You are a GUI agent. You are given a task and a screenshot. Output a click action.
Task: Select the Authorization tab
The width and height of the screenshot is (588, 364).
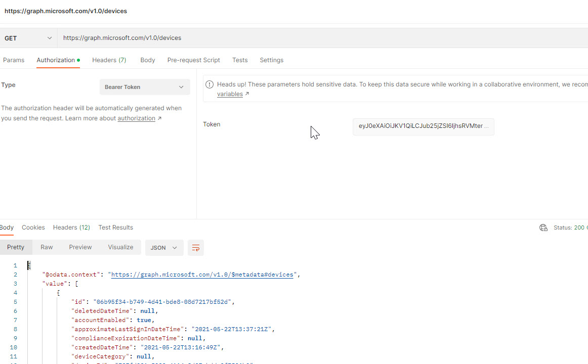click(x=56, y=60)
